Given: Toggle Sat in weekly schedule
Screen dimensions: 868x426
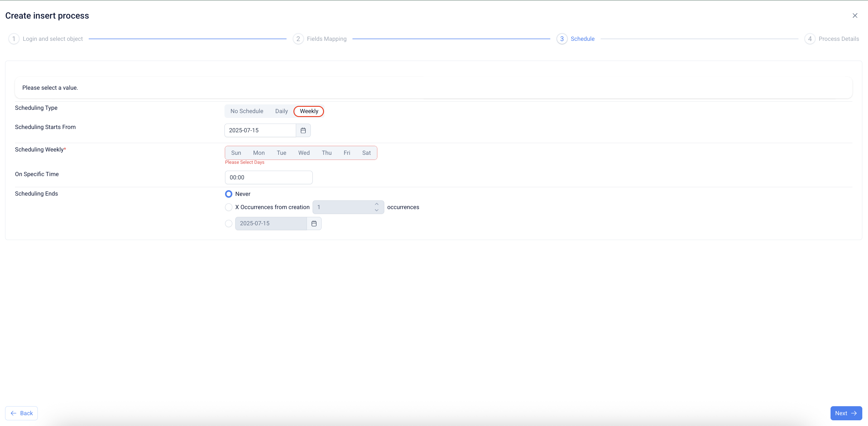Looking at the screenshot, I should (x=366, y=153).
